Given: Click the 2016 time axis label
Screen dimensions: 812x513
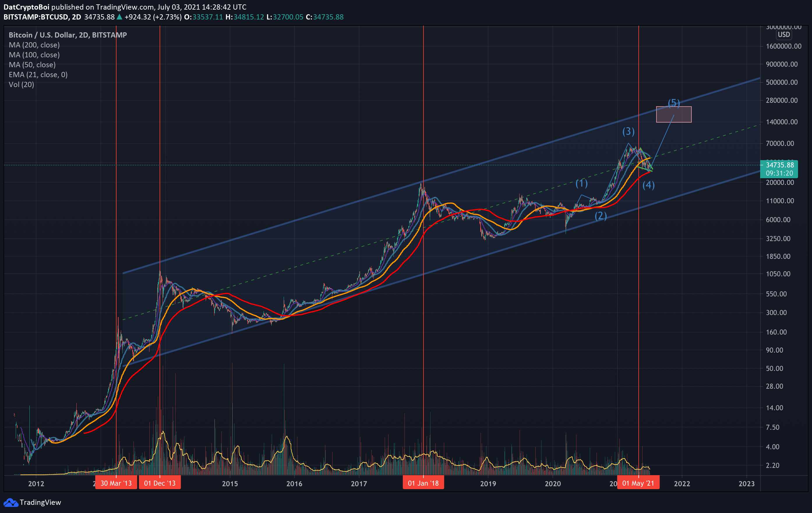Looking at the screenshot, I should pos(294,484).
